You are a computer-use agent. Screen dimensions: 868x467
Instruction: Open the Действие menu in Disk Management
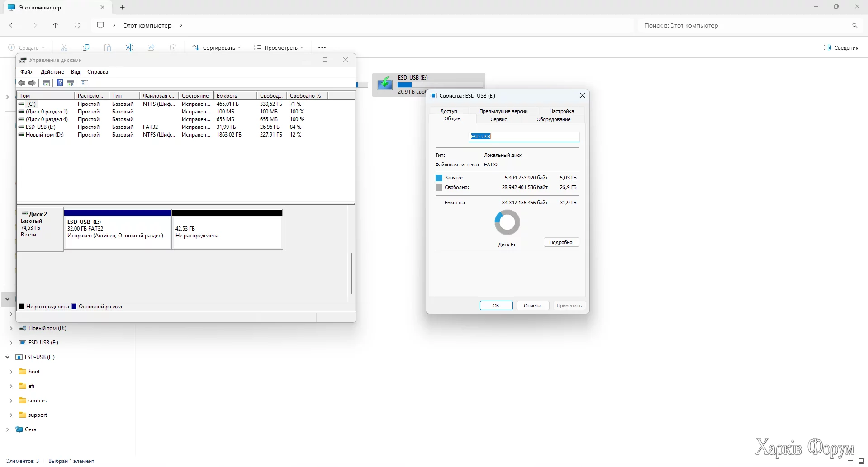click(x=52, y=72)
